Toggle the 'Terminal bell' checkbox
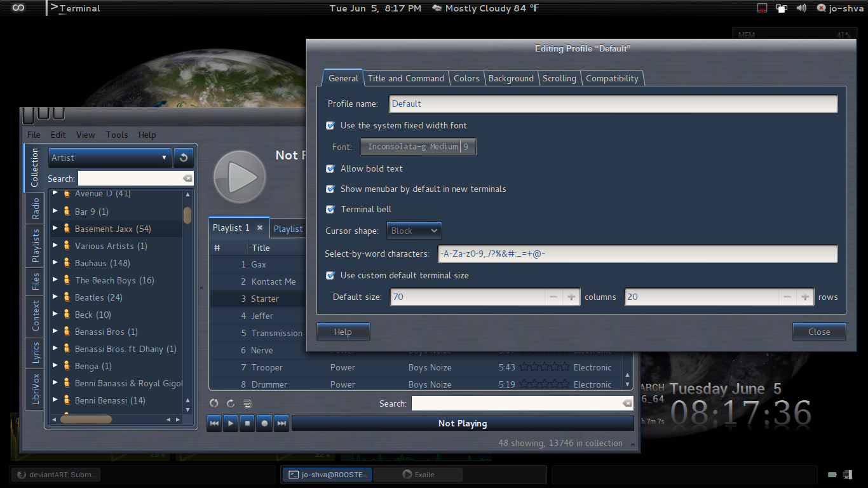Image resolution: width=868 pixels, height=488 pixels. coord(330,209)
